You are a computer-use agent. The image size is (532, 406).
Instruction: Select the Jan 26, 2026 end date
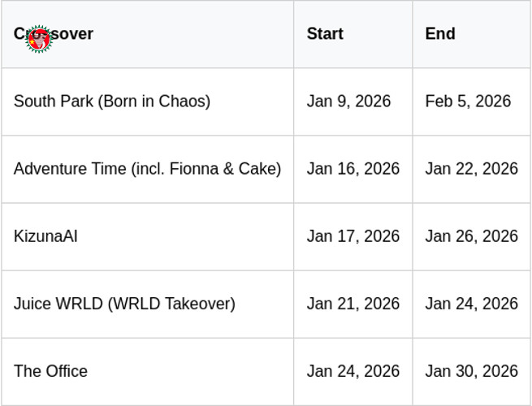471,236
